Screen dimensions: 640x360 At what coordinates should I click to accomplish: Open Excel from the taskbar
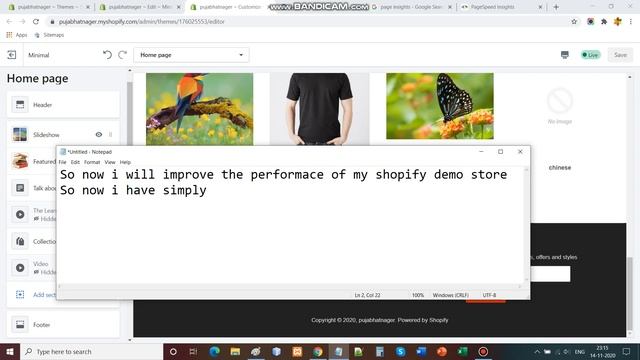point(462,351)
